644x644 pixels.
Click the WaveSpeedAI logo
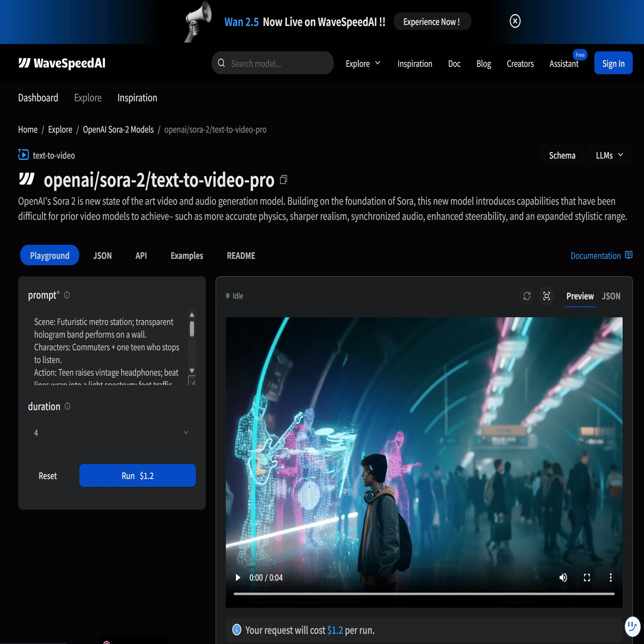pyautogui.click(x=62, y=63)
